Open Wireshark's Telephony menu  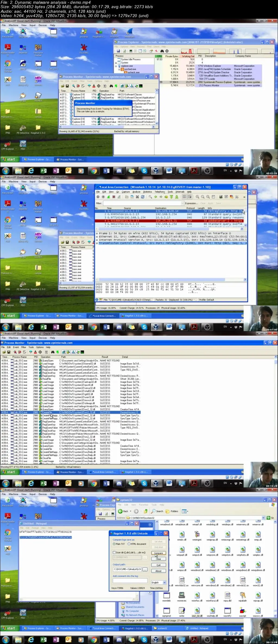160,192
